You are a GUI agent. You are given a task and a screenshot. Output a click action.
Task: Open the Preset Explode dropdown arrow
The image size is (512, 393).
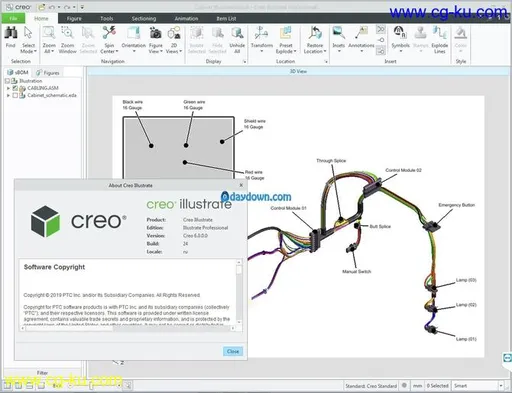(295, 51)
